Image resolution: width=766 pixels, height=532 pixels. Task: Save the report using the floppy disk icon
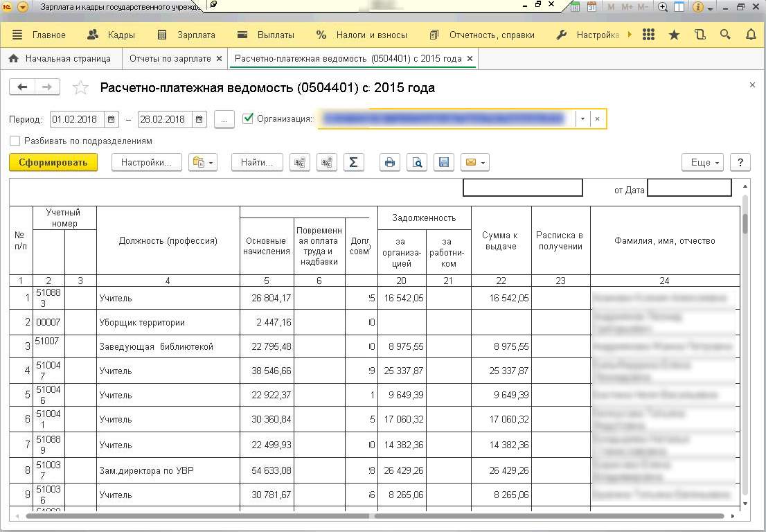tap(444, 162)
